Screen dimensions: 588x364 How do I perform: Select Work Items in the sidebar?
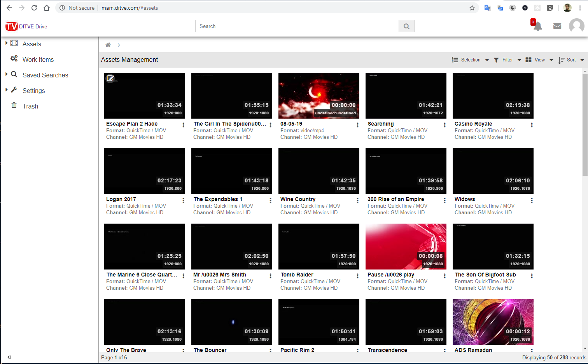click(38, 59)
